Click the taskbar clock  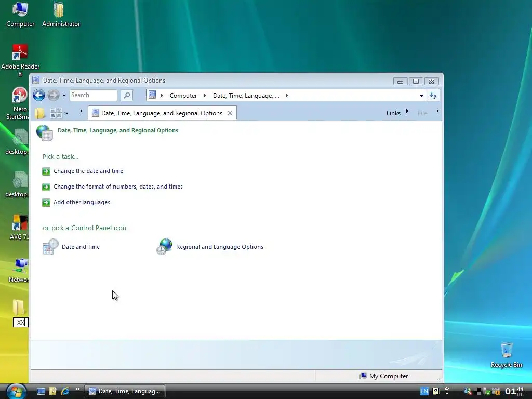click(514, 391)
